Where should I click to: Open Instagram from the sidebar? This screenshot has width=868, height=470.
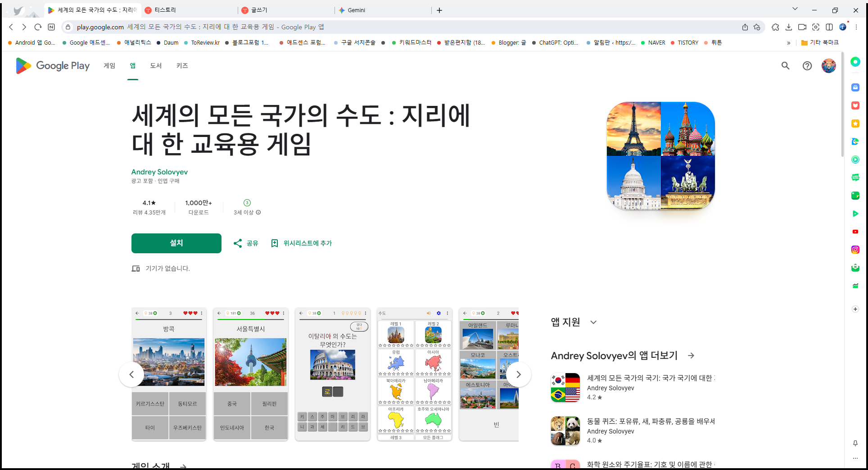tap(855, 249)
